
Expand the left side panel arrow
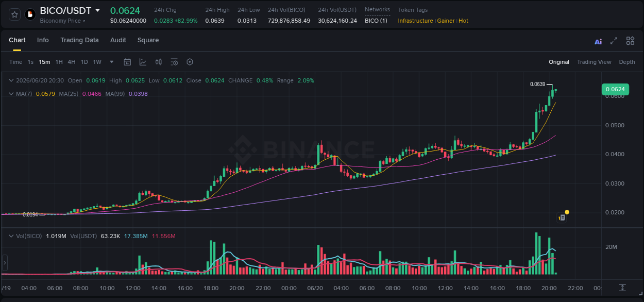tap(5, 262)
